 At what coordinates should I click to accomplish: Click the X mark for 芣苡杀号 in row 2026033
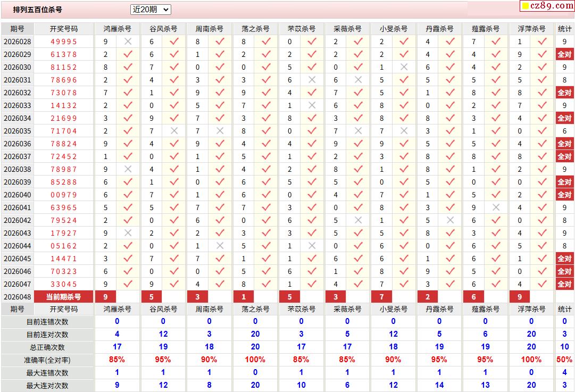click(x=312, y=105)
